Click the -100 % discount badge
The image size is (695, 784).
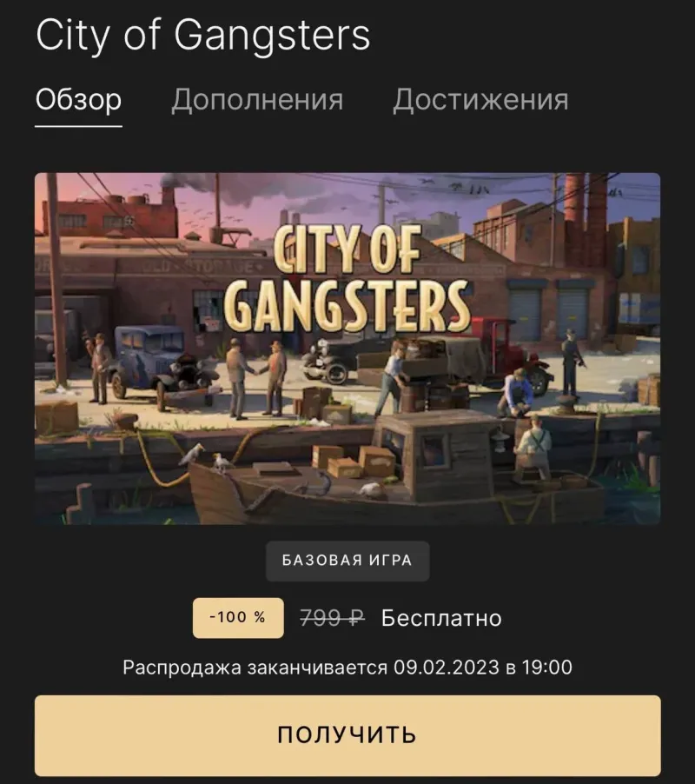click(238, 617)
